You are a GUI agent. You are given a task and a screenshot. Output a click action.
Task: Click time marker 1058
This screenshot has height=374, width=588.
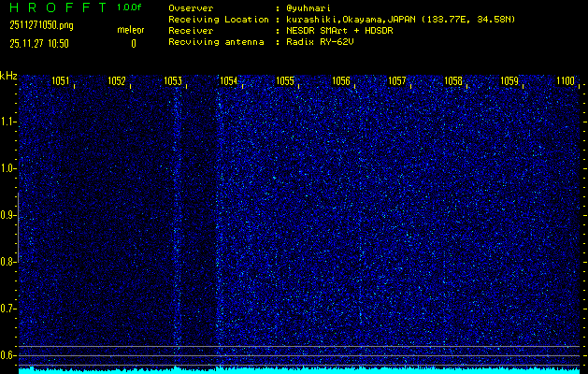[x=453, y=81]
